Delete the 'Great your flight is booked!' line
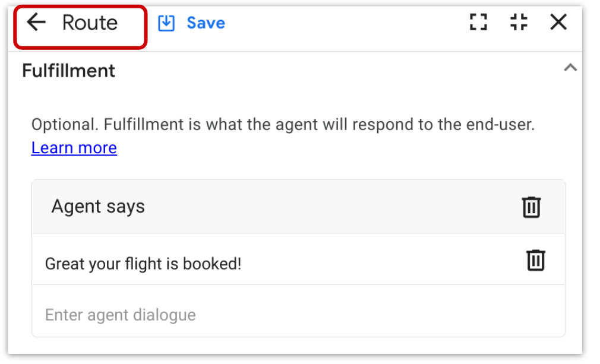Image resolution: width=600 pixels, height=364 pixels. 536,261
